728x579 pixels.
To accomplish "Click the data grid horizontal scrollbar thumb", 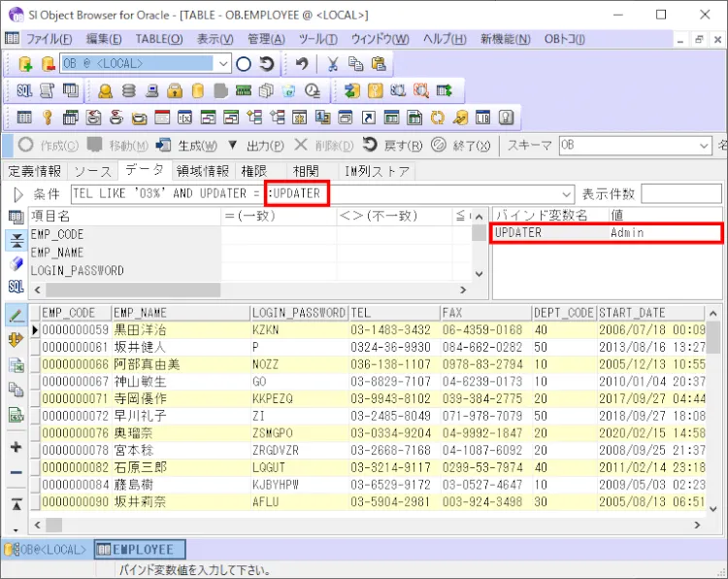I will click(53, 526).
